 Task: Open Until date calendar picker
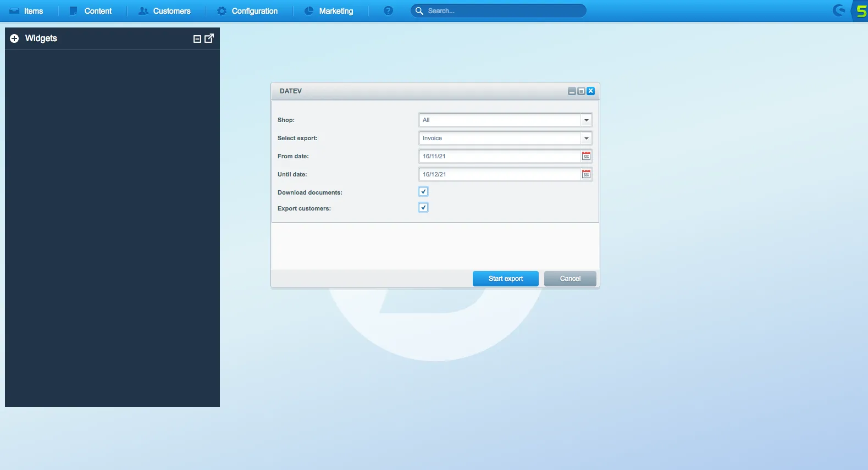click(x=586, y=174)
